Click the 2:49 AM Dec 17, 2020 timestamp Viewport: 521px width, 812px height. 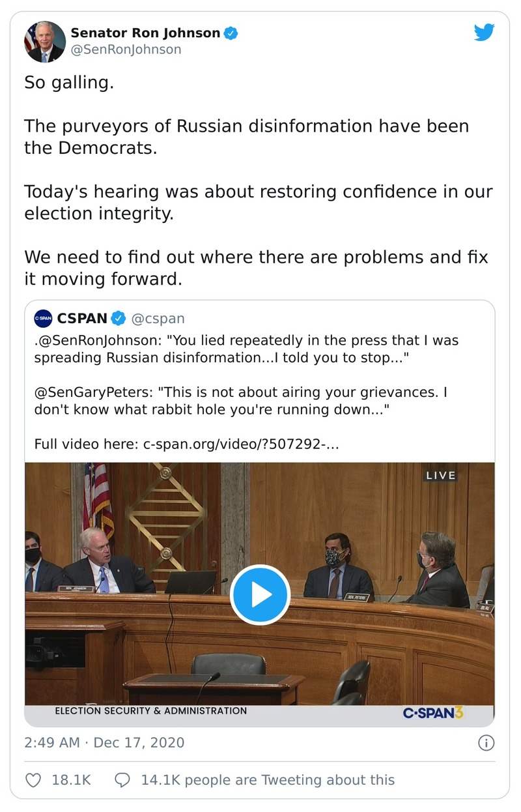[104, 742]
